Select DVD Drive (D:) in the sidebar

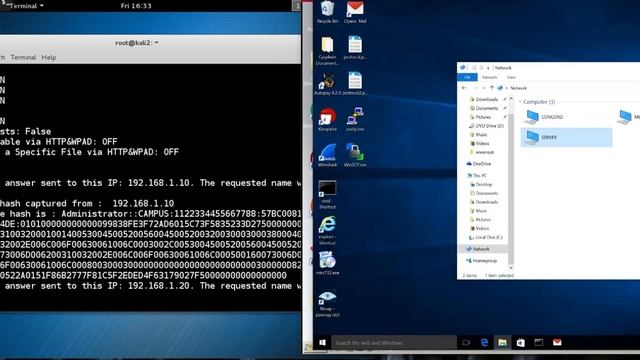point(486,126)
